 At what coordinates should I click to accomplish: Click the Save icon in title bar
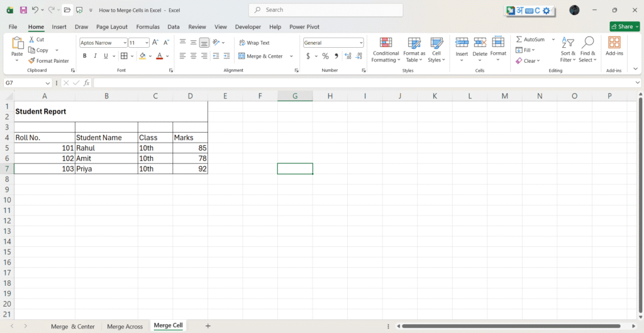click(23, 10)
